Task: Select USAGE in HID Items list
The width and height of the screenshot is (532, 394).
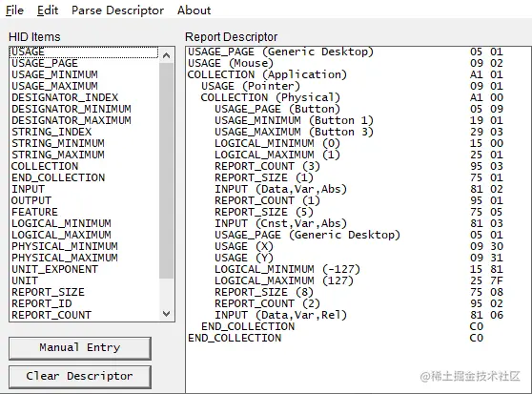Action: point(84,52)
